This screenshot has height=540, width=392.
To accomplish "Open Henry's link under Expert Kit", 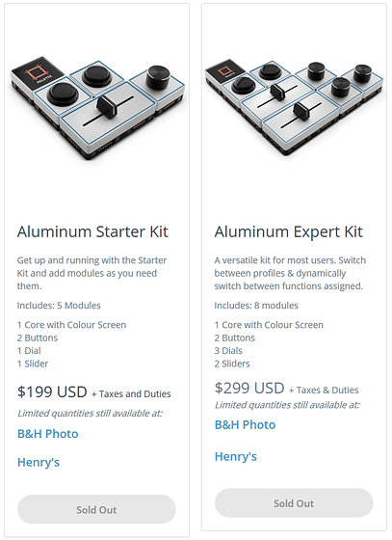I will pyautogui.click(x=236, y=457).
